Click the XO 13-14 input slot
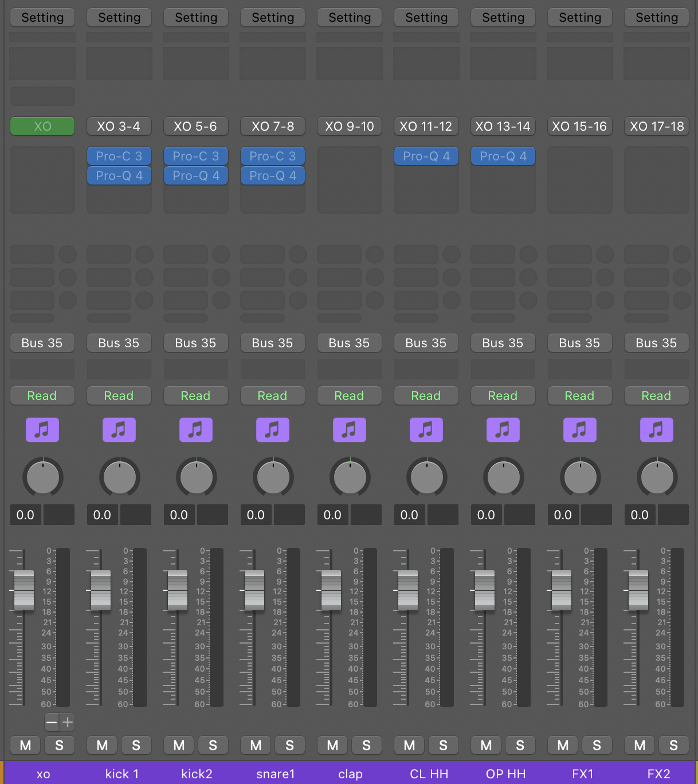Screen dimensions: 698x784 pos(503,126)
